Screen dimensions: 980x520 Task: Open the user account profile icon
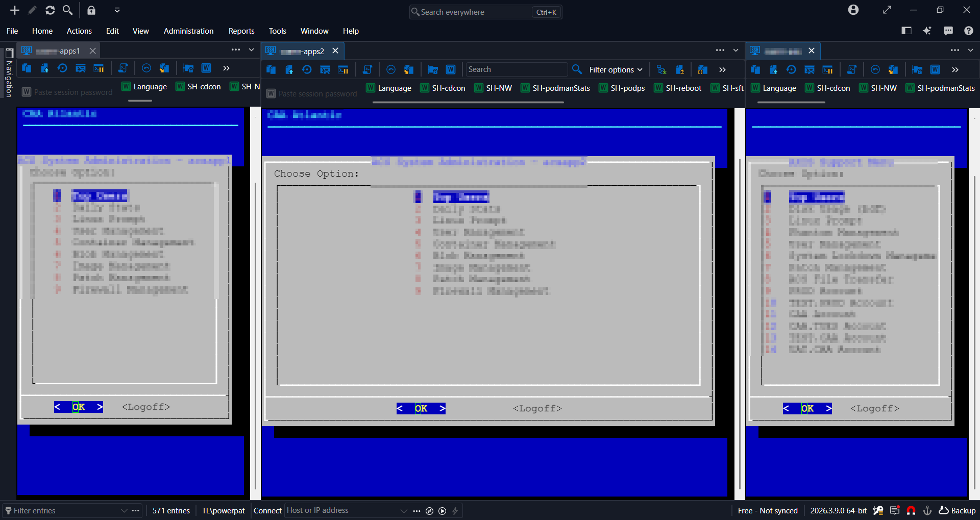(853, 10)
